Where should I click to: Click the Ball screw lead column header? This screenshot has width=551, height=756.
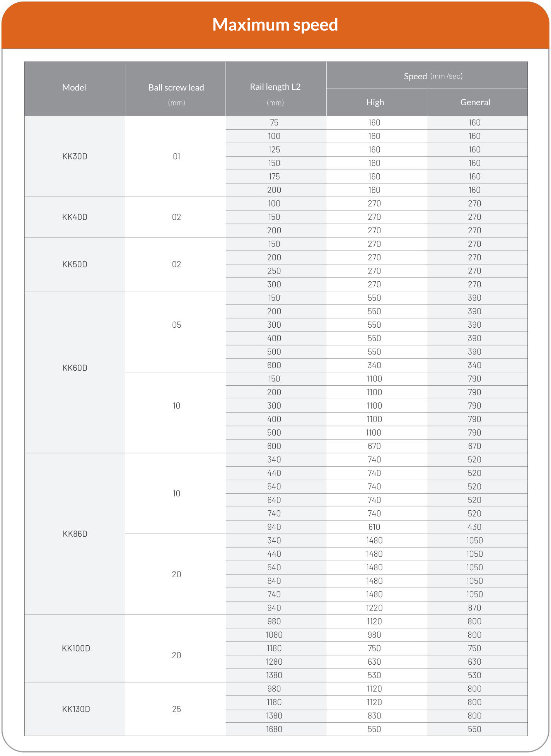[176, 88]
